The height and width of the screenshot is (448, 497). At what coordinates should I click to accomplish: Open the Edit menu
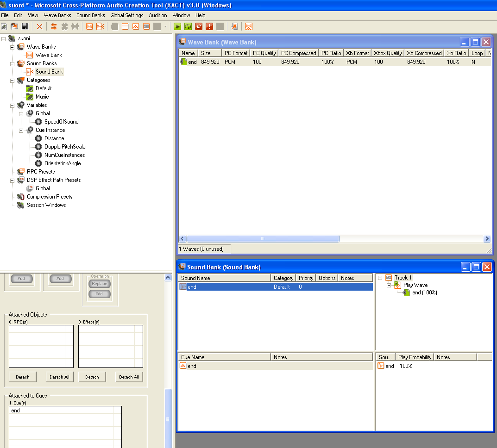pyautogui.click(x=18, y=15)
